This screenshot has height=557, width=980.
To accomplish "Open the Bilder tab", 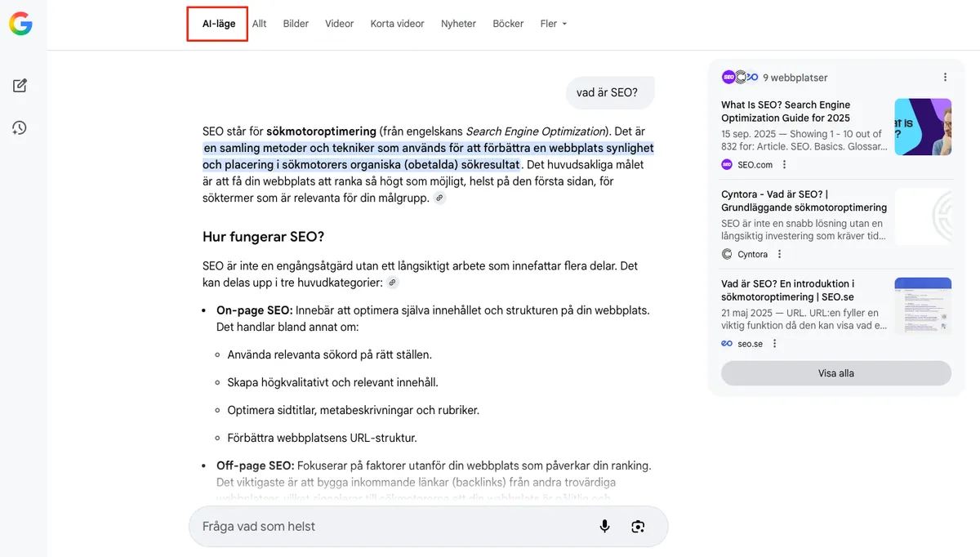I will pos(296,24).
